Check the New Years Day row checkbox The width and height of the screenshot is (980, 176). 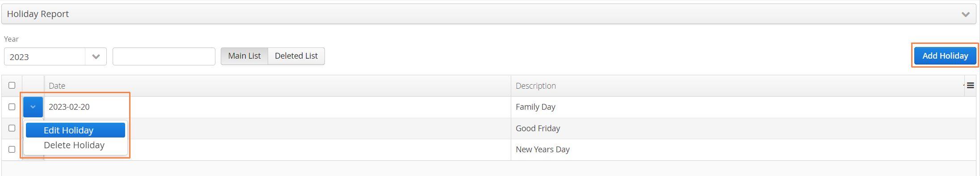(x=12, y=149)
